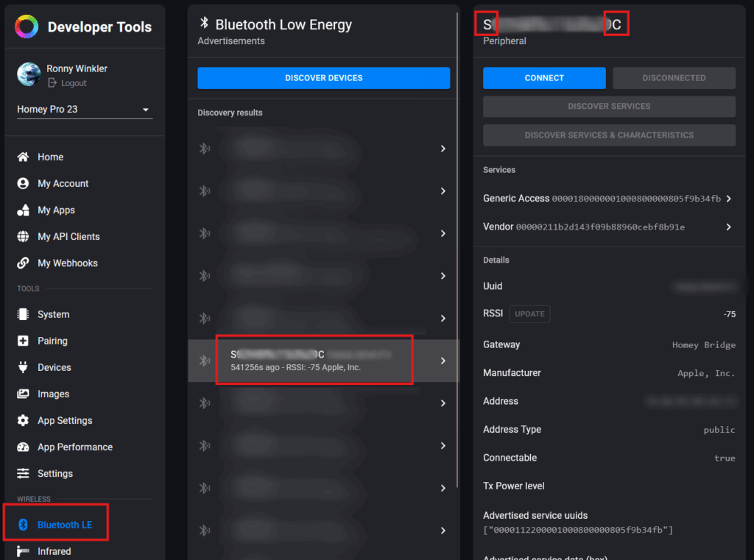Image resolution: width=754 pixels, height=560 pixels.
Task: Click the Gateway value Homey Bridge
Action: pyautogui.click(x=703, y=344)
